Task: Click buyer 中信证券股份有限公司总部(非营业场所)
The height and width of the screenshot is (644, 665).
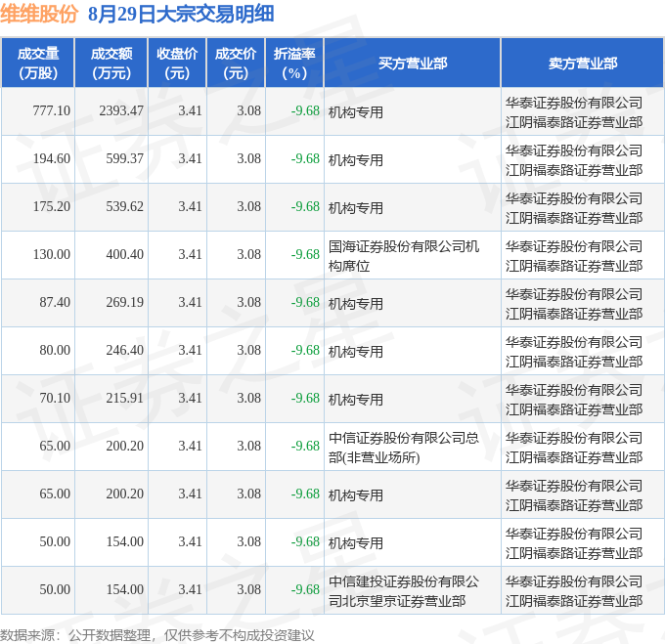Action: (404, 448)
